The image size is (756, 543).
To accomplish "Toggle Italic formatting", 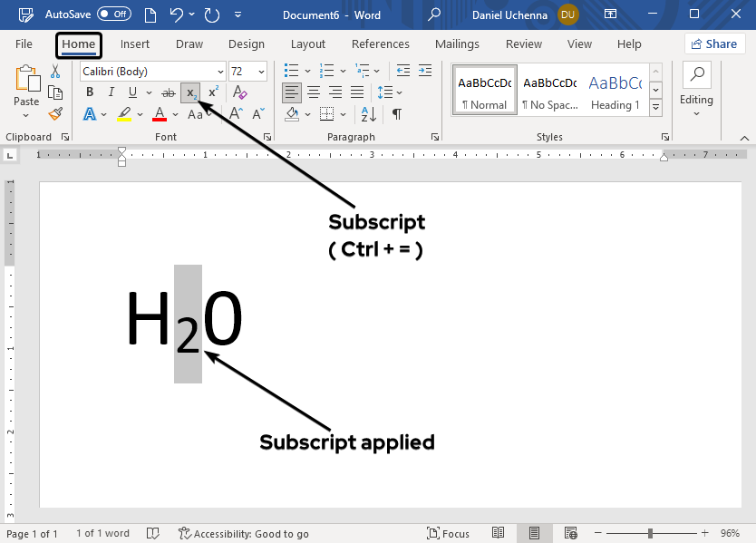I will (x=111, y=92).
